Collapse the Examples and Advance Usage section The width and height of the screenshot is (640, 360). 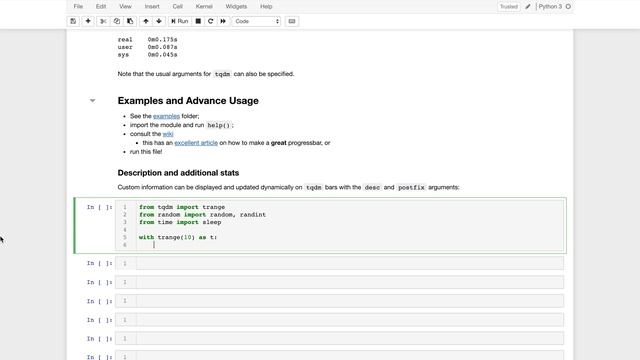(x=93, y=100)
